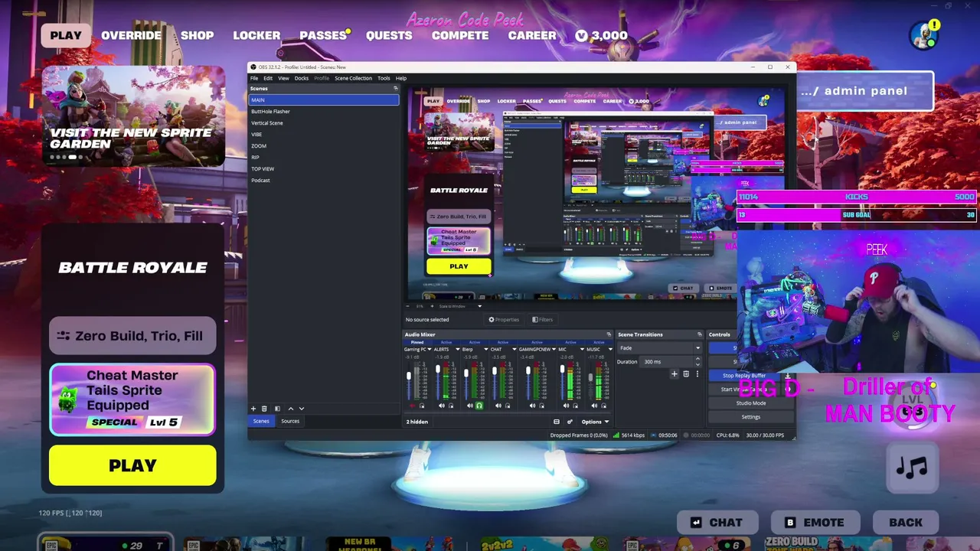Save replay buffer with download icon
The height and width of the screenshot is (551, 980).
pos(788,376)
